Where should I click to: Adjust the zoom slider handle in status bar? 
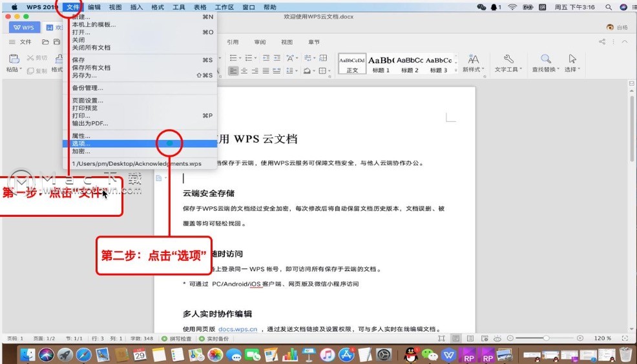pos(547,338)
